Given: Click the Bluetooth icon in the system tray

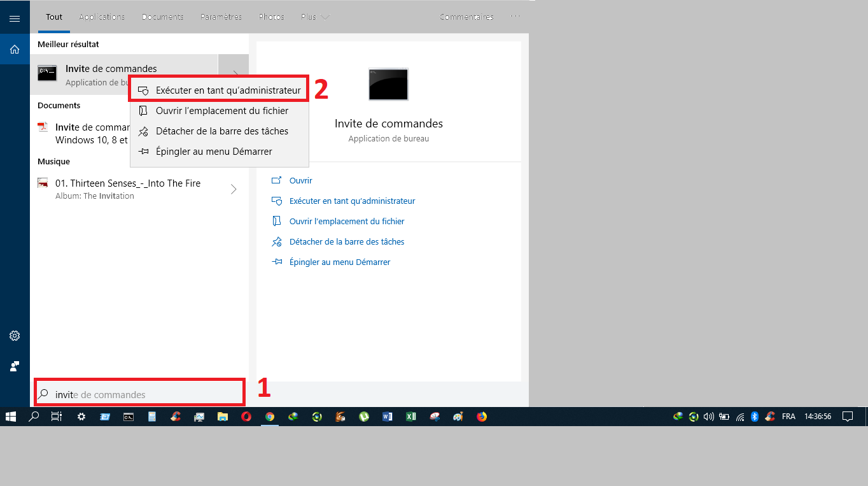Looking at the screenshot, I should tap(755, 417).
